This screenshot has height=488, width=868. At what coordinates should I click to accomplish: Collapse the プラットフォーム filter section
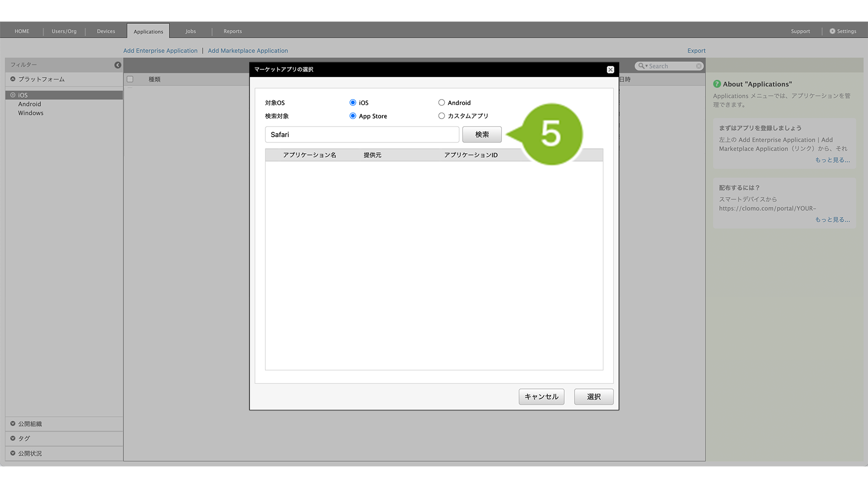13,79
